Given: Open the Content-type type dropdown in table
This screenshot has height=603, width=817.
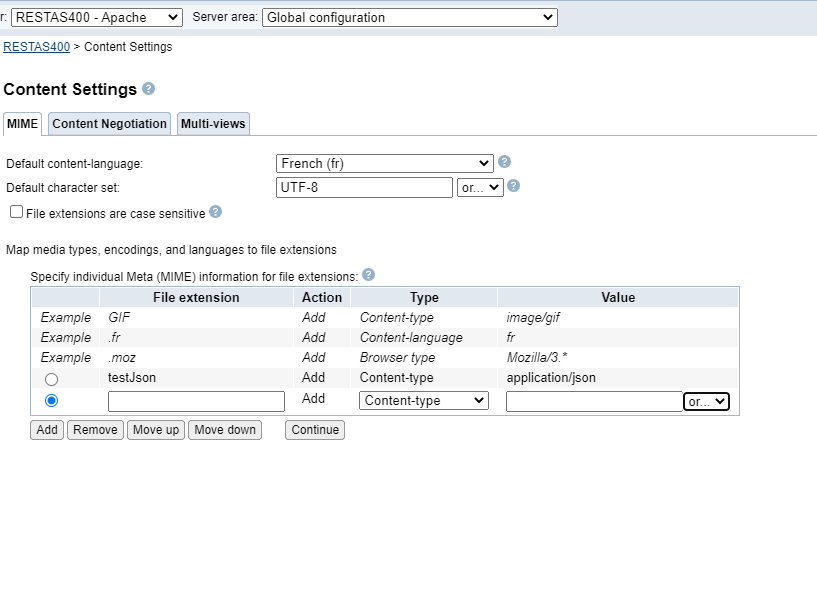Looking at the screenshot, I should tap(423, 401).
